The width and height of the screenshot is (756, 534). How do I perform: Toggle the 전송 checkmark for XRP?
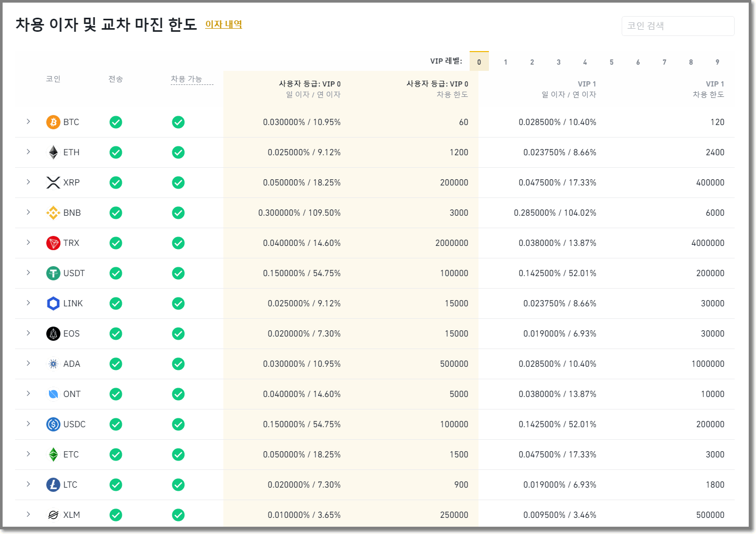click(116, 182)
